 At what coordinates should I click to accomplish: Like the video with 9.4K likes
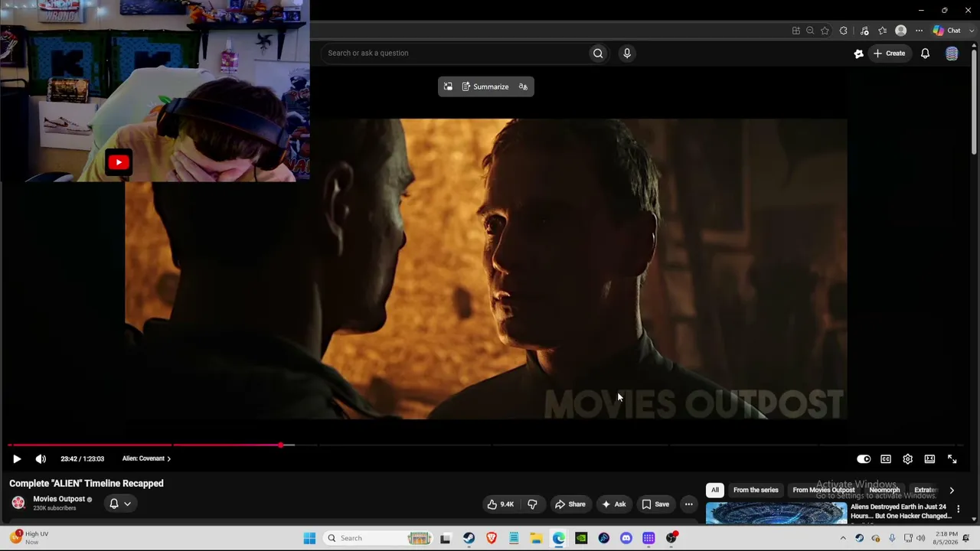pos(501,504)
